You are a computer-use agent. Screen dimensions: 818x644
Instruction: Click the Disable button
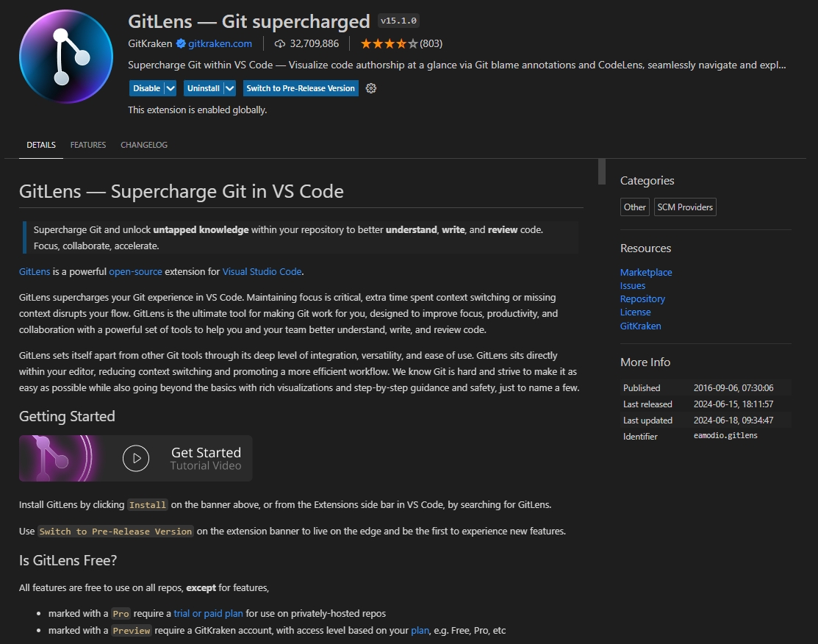pos(146,88)
